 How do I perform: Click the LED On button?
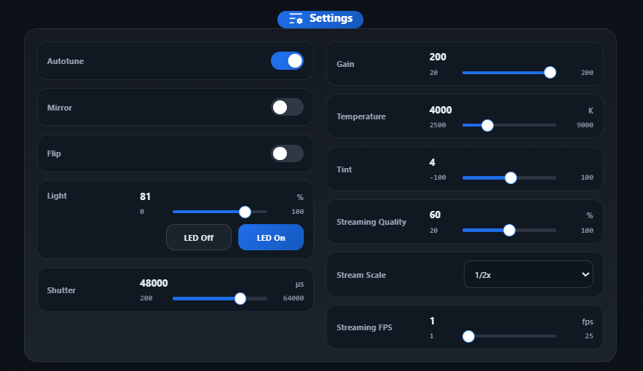pyautogui.click(x=271, y=237)
